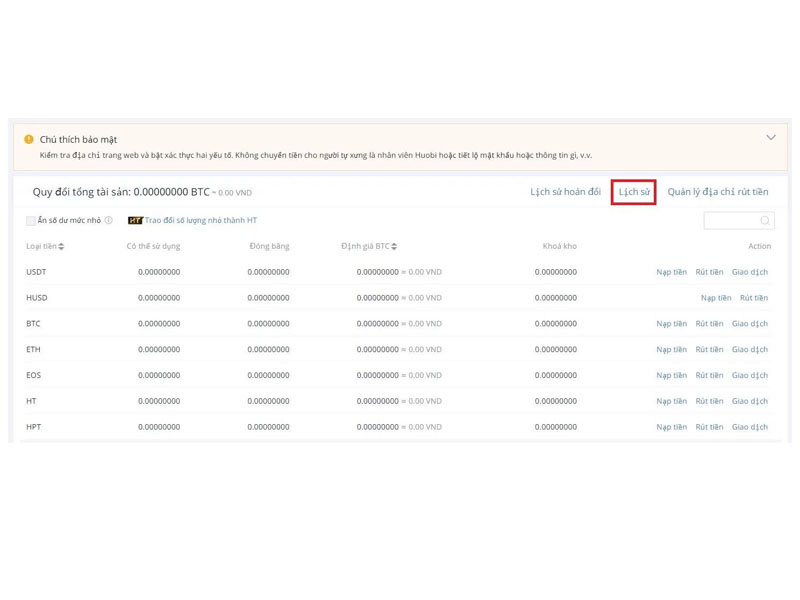
Task: Select the HT currency name in table
Action: pyautogui.click(x=31, y=401)
